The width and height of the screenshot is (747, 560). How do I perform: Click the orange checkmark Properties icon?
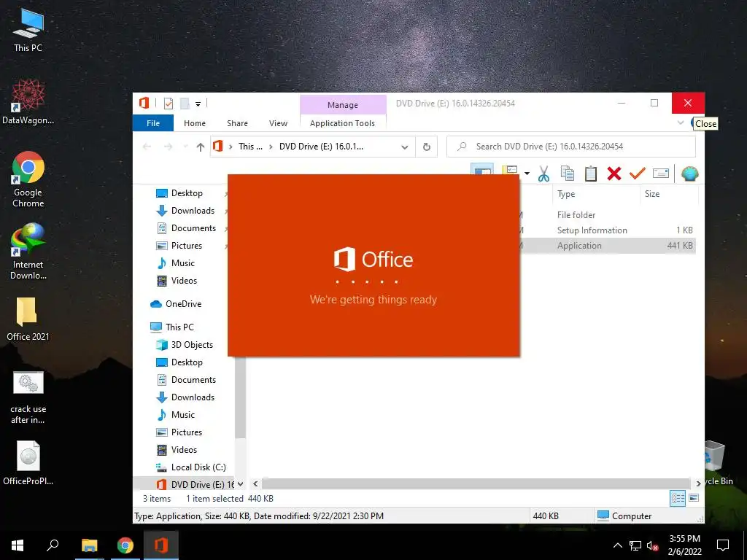(x=637, y=174)
